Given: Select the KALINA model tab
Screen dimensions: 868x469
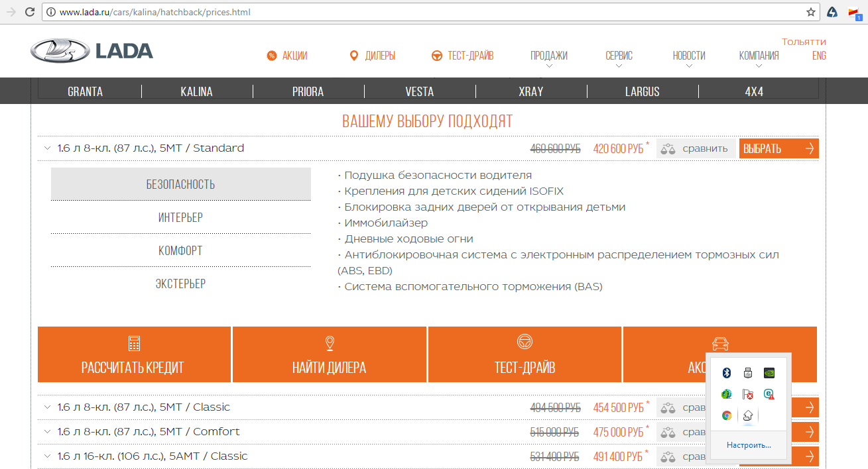Looking at the screenshot, I should point(197,91).
